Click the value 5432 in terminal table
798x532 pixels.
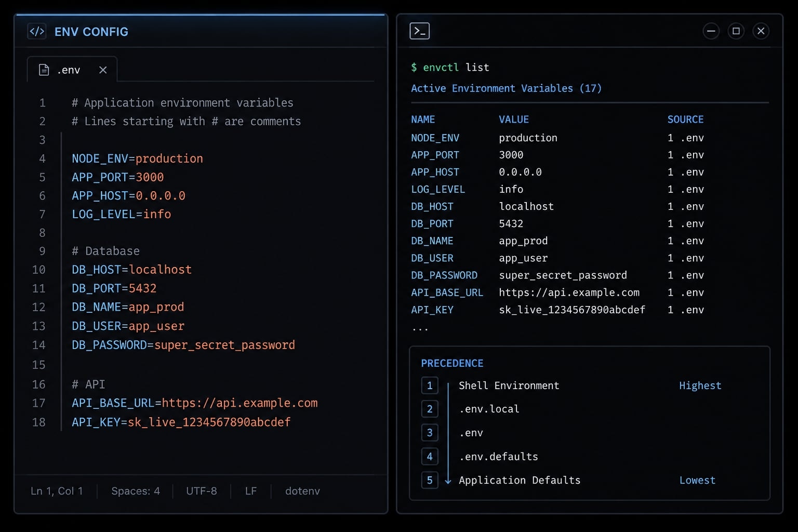point(511,224)
